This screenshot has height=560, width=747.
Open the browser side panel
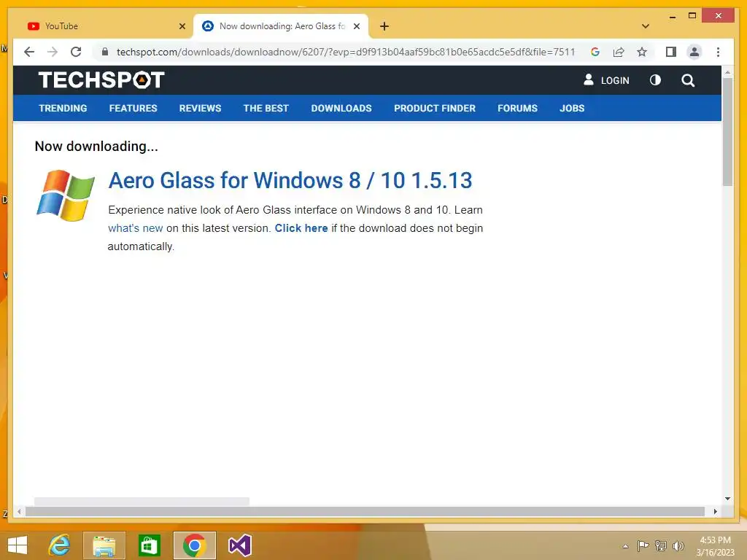click(671, 52)
